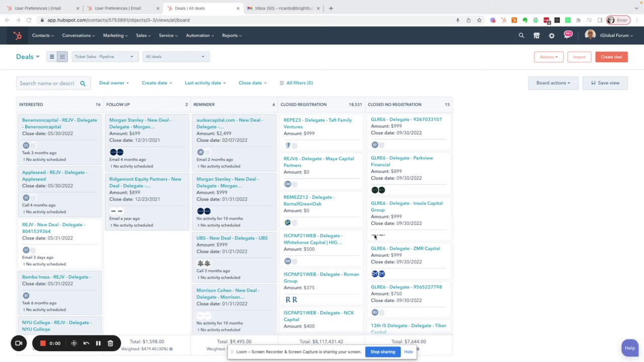Bookmark this page with the star icon

[x=479, y=20]
